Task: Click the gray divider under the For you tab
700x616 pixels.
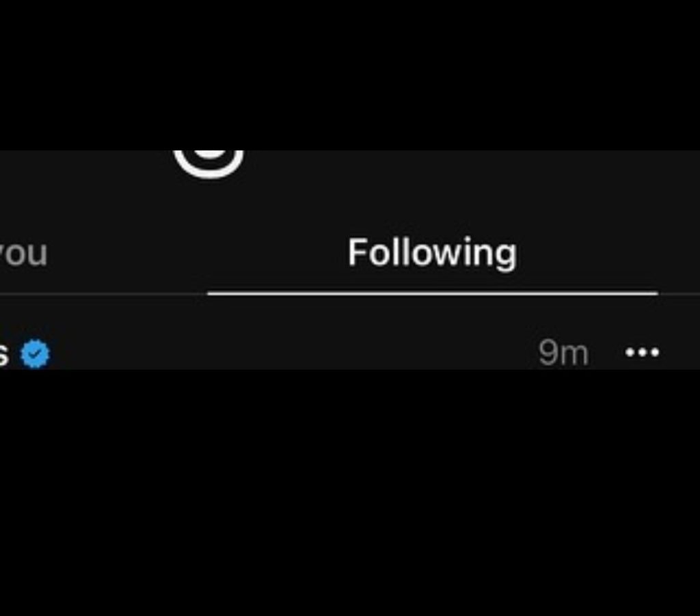Action: [x=104, y=294]
